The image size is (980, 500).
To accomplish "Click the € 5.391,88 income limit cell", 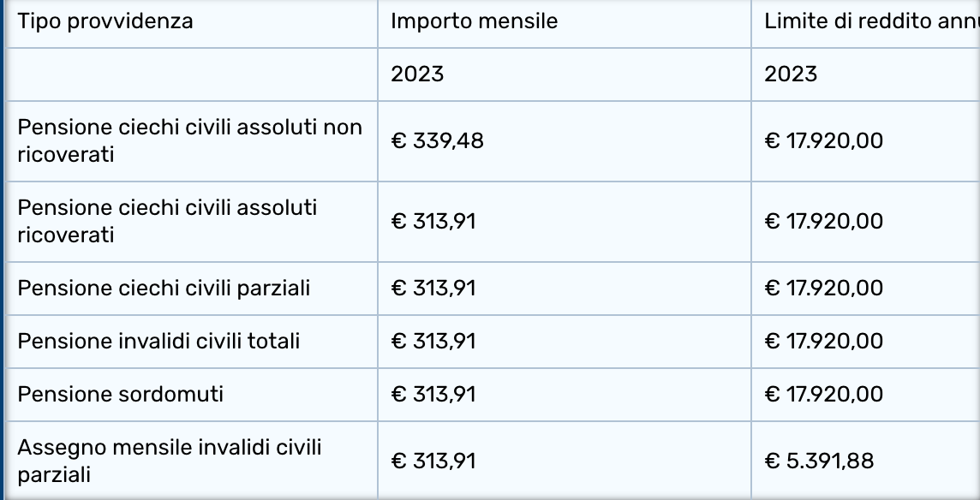I will (819, 461).
